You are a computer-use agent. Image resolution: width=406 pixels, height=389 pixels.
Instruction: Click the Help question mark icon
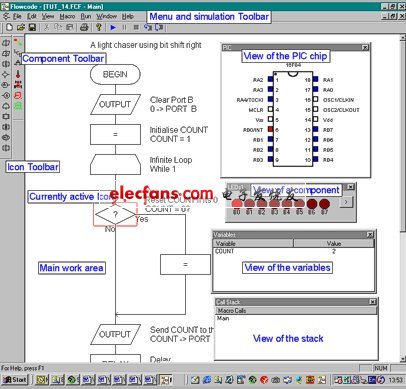[x=99, y=28]
